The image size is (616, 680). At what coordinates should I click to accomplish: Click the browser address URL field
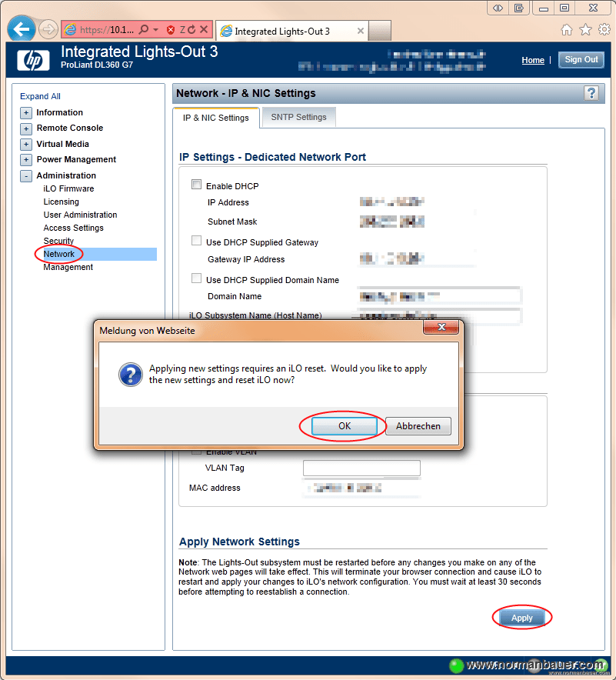(x=107, y=29)
